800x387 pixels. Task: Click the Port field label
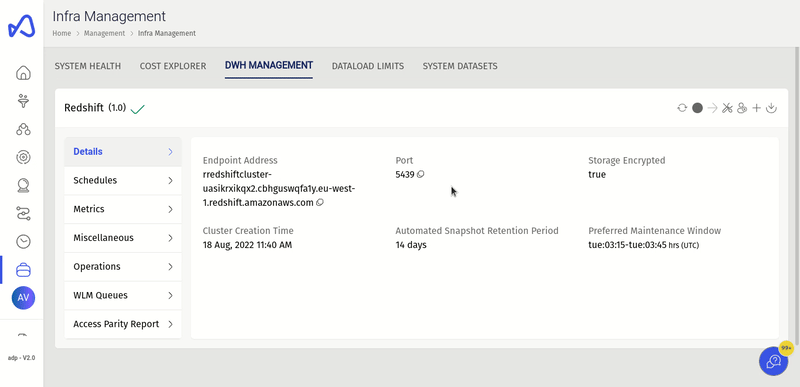point(404,160)
